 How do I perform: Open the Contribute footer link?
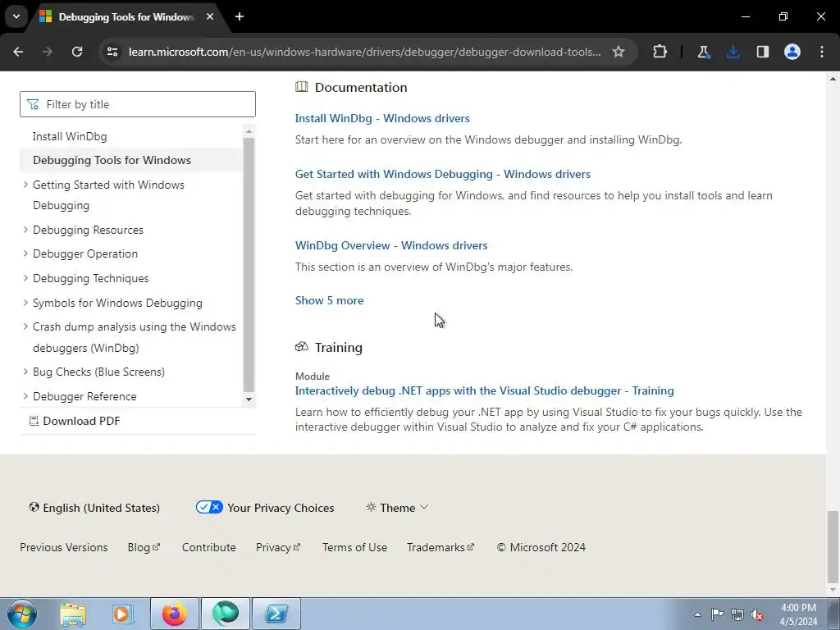(x=209, y=547)
